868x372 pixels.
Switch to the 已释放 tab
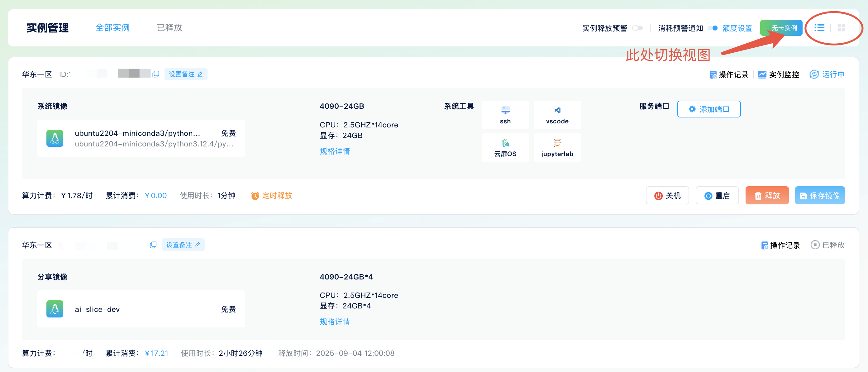(x=169, y=28)
